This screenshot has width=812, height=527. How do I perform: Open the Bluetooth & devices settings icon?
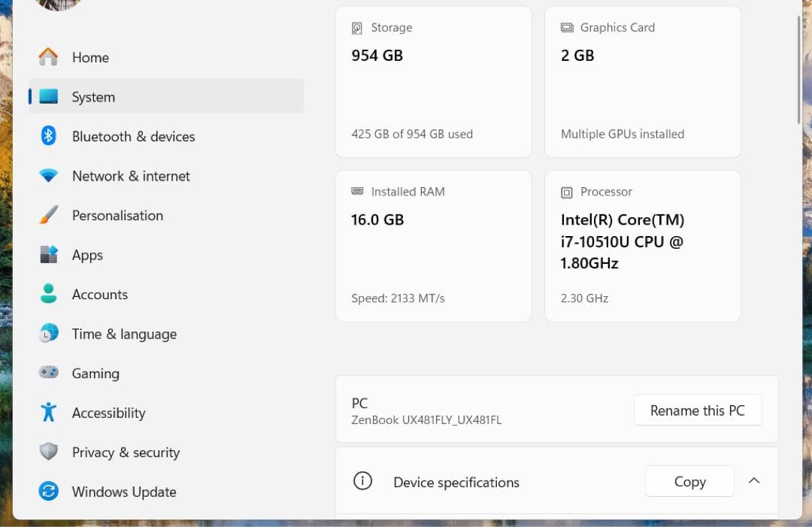tap(47, 136)
